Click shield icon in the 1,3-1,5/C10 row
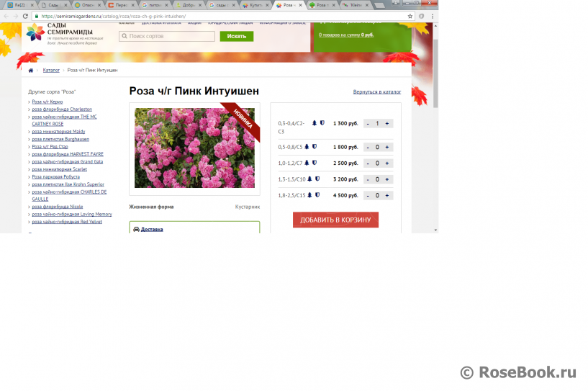This screenshot has height=391, width=588. click(x=317, y=179)
